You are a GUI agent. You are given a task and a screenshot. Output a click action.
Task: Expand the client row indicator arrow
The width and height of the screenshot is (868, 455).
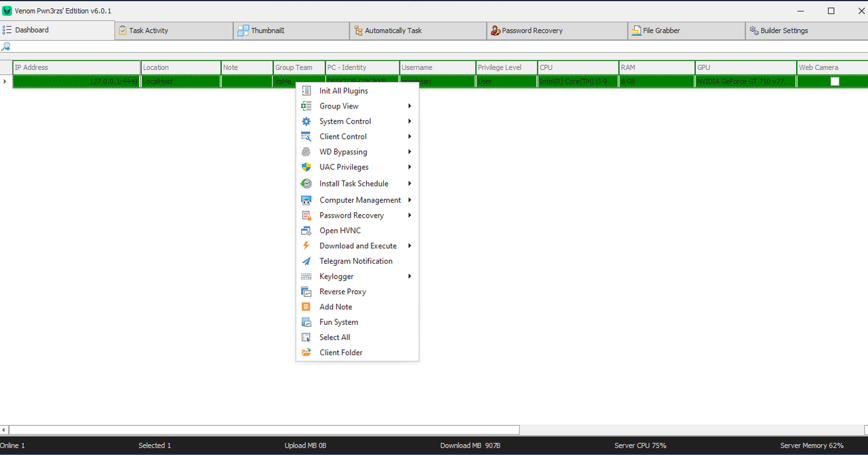tap(5, 81)
